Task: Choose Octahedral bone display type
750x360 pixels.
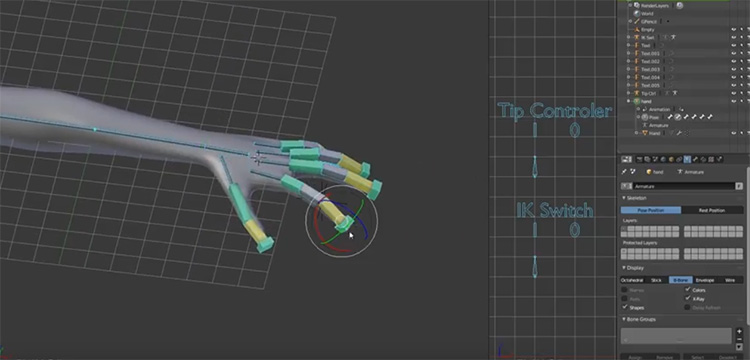Action: click(632, 280)
